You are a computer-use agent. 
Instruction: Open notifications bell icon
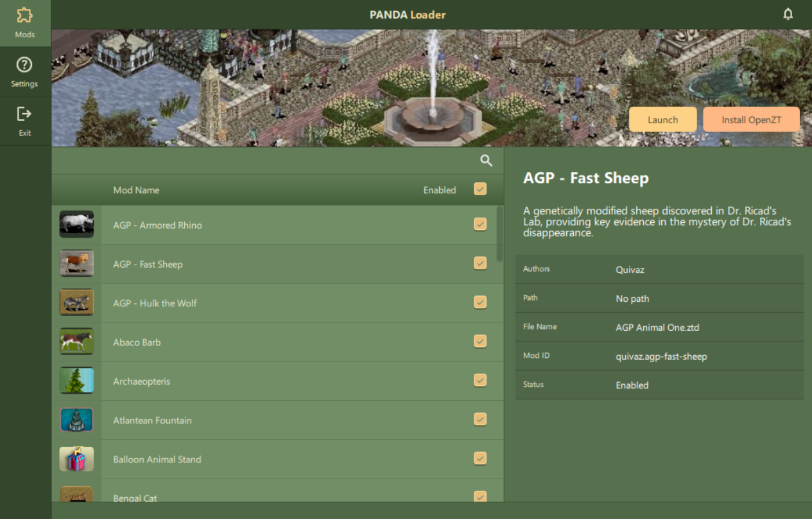coord(788,14)
